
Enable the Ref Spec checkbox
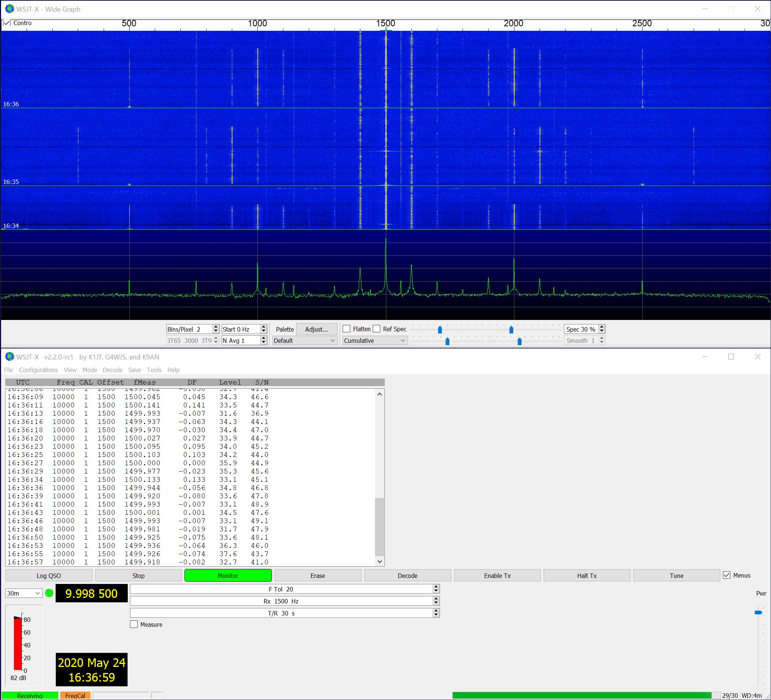(x=377, y=328)
